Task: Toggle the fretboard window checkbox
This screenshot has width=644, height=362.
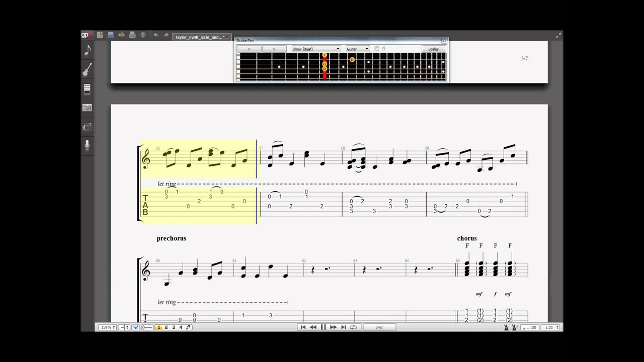Action: [x=377, y=49]
